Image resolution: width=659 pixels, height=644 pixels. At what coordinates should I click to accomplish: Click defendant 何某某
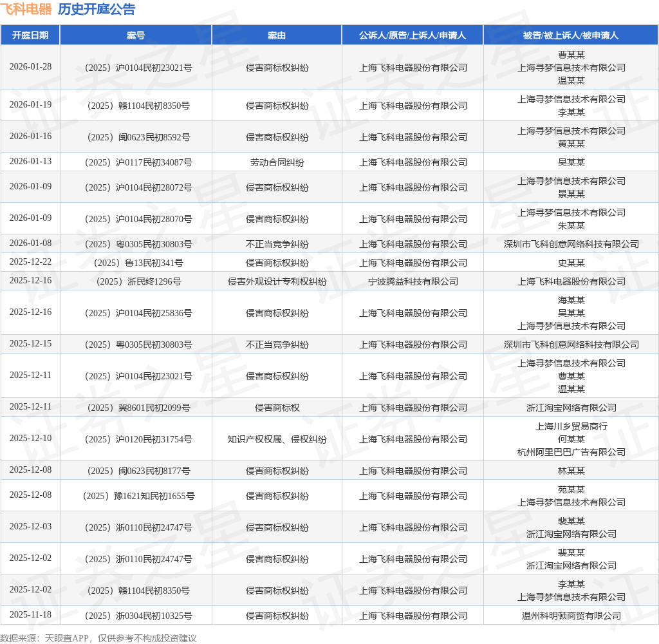(x=571, y=439)
